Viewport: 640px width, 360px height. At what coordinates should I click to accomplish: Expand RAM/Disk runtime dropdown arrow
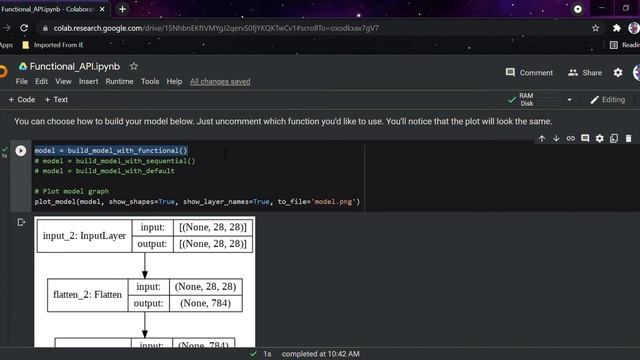[569, 100]
